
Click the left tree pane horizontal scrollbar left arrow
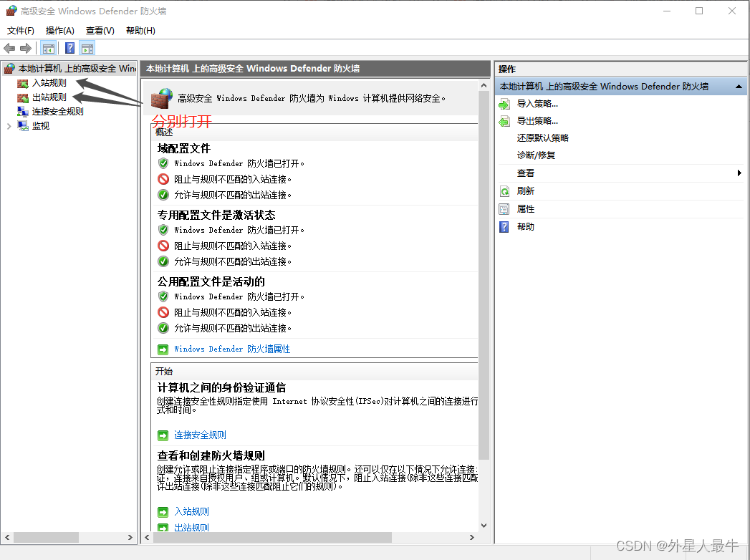(x=6, y=538)
